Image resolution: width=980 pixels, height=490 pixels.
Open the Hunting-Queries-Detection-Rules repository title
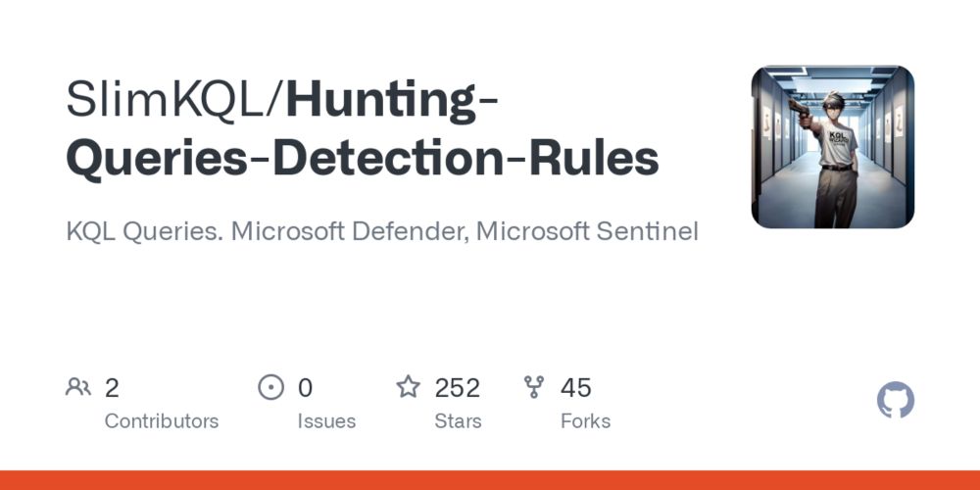(x=363, y=129)
